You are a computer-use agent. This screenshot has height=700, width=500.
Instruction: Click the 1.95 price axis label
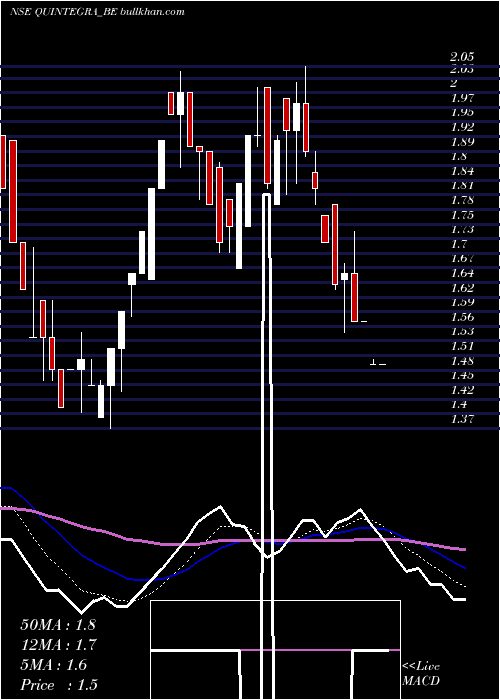pyautogui.click(x=462, y=112)
